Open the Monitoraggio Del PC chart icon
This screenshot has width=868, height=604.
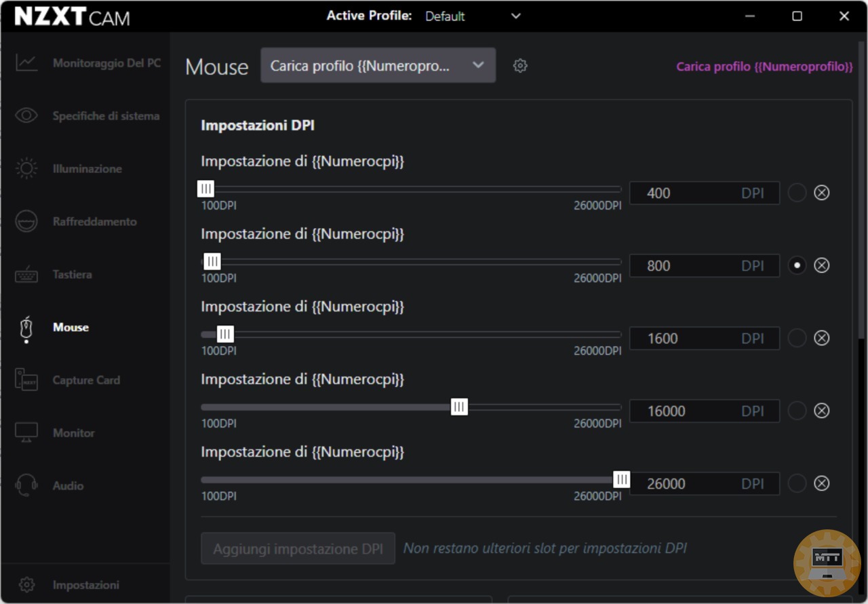point(26,63)
